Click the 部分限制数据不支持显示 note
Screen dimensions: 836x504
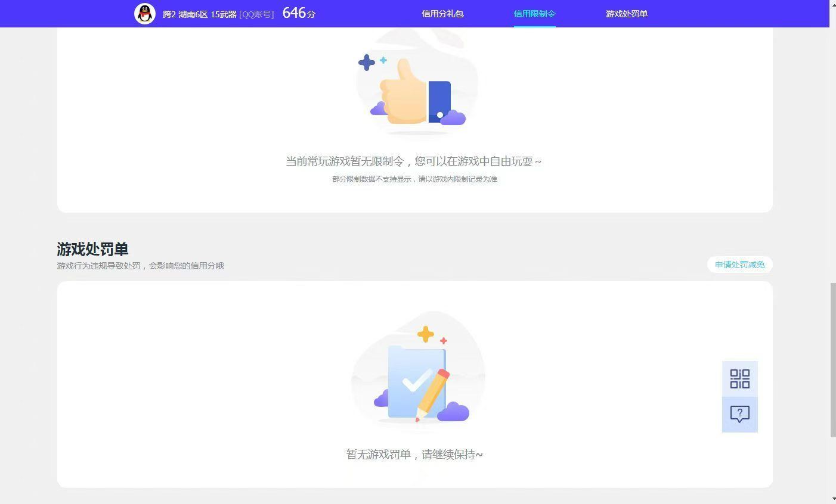click(x=414, y=179)
